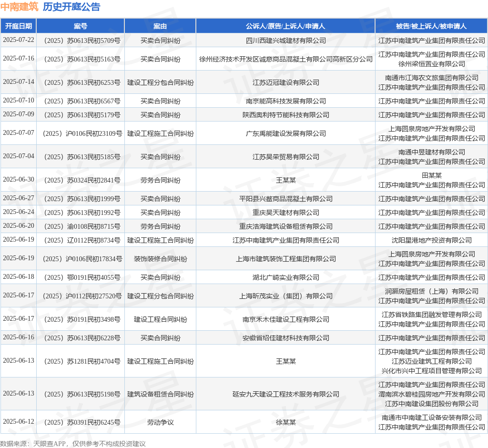Click the 中南建筑 title text

pyautogui.click(x=19, y=7)
